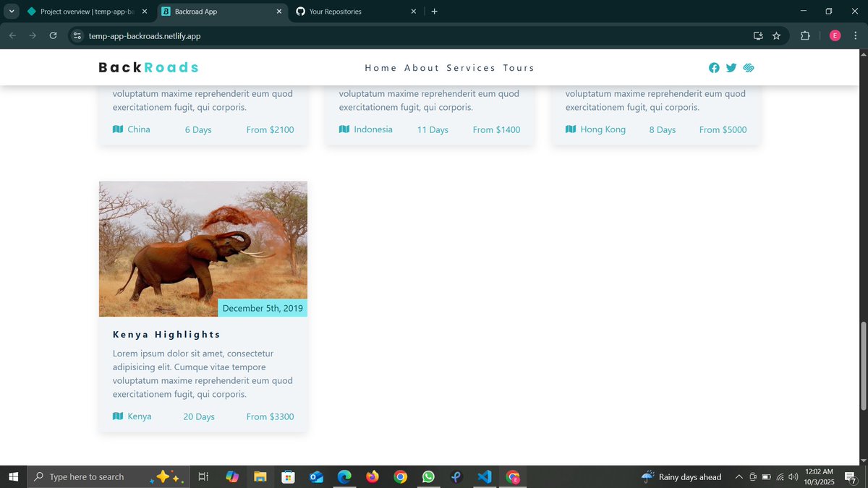Click the map icon beside Kenya
Screen dimensions: 868x488
118,416
